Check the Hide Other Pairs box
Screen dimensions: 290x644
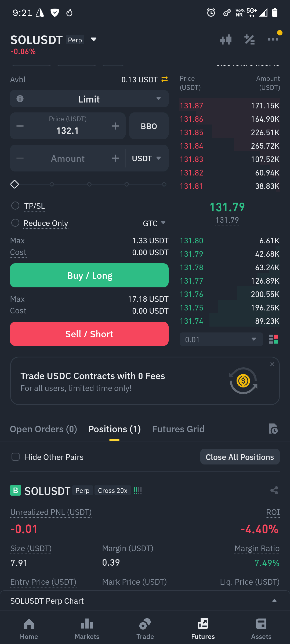16,457
